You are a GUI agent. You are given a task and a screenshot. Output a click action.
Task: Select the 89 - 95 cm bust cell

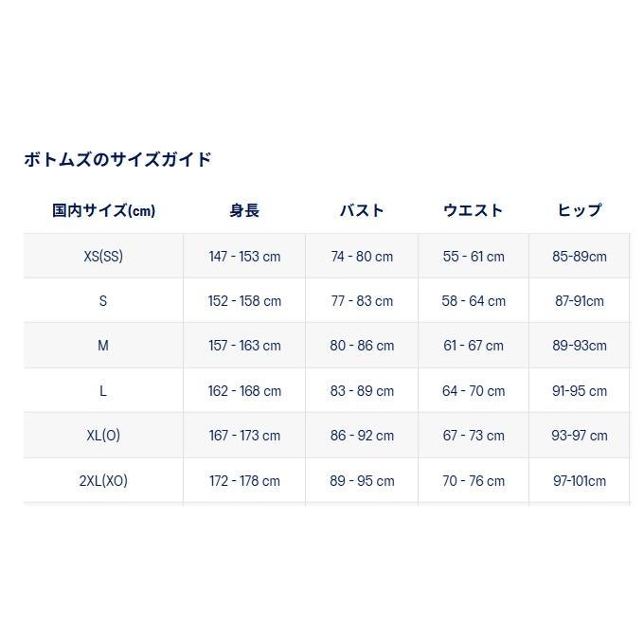coord(362,481)
